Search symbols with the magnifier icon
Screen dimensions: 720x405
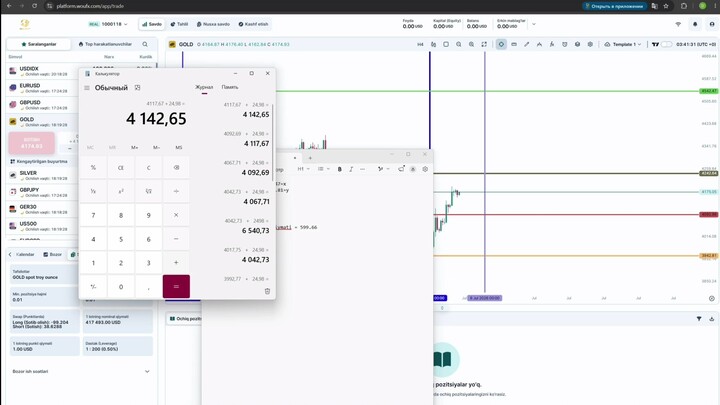point(145,44)
